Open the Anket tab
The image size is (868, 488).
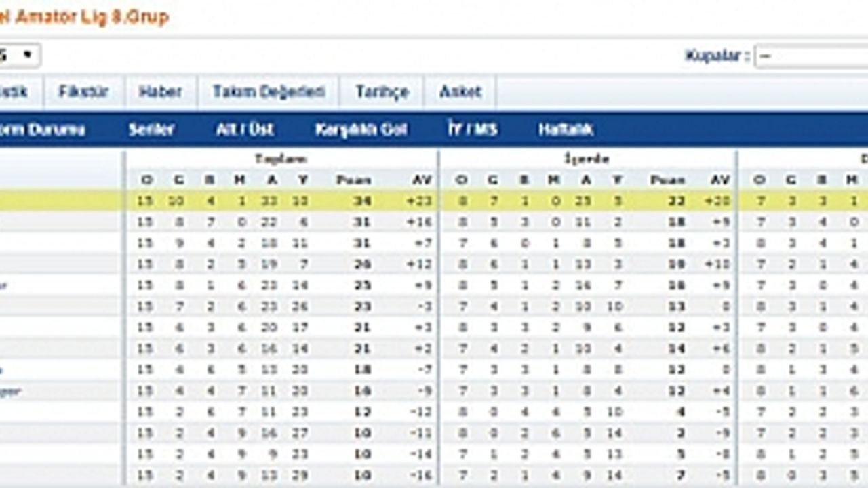tap(460, 91)
